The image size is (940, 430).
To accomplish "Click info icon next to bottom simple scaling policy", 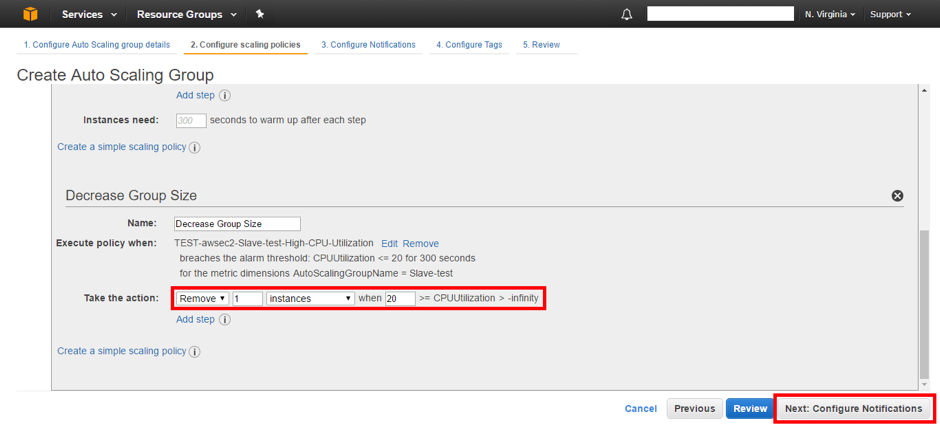I will click(194, 352).
